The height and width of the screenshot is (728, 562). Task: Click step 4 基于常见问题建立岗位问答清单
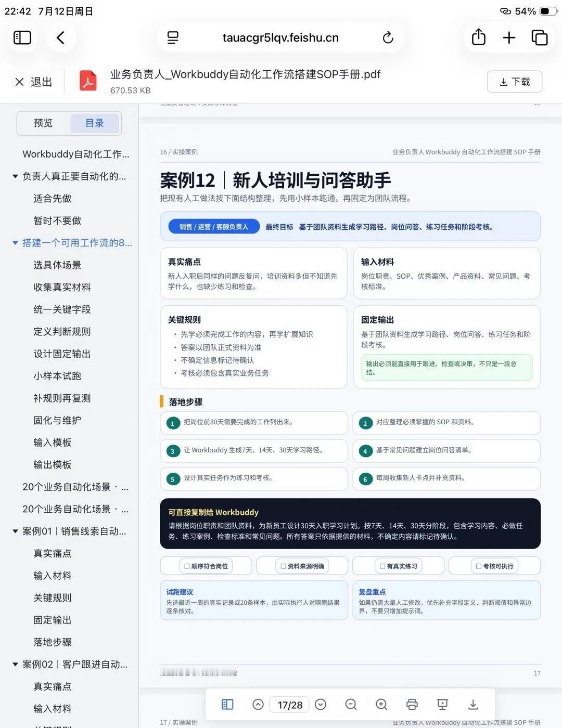pos(446,451)
